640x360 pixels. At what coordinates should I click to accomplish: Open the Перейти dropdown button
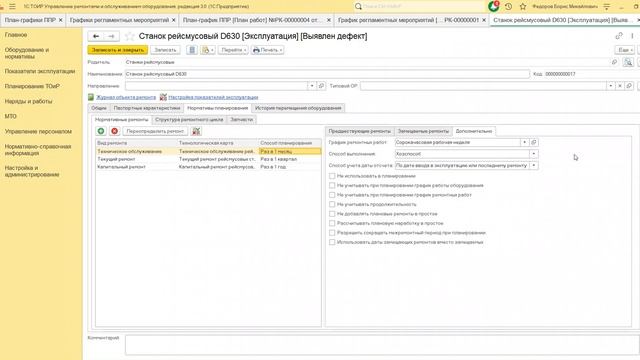[x=233, y=50]
